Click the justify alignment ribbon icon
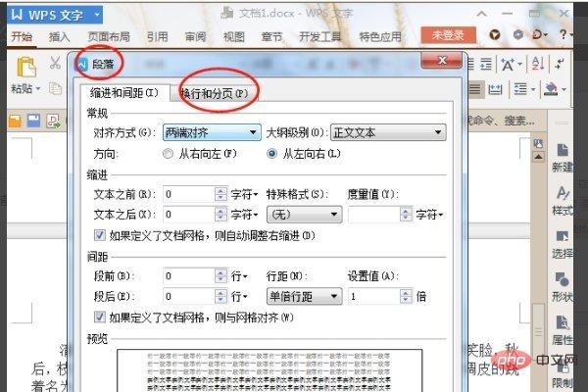The height and width of the screenshot is (392, 588). pyautogui.click(x=474, y=89)
